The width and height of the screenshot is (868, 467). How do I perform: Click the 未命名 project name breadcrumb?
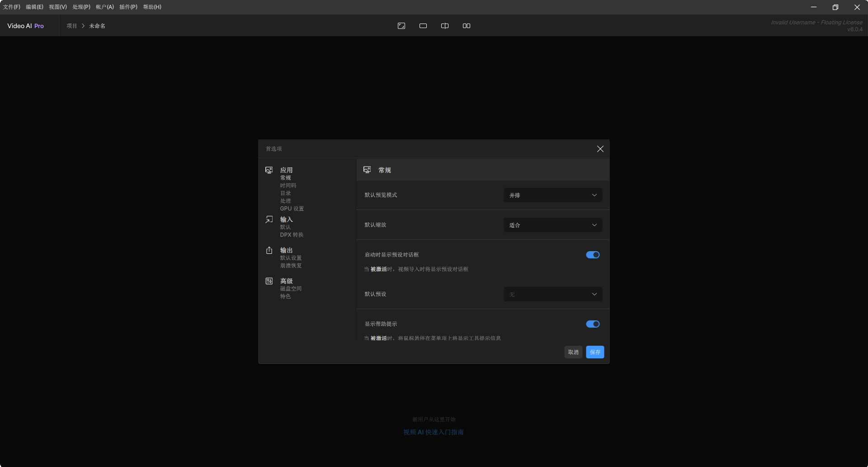click(x=97, y=26)
